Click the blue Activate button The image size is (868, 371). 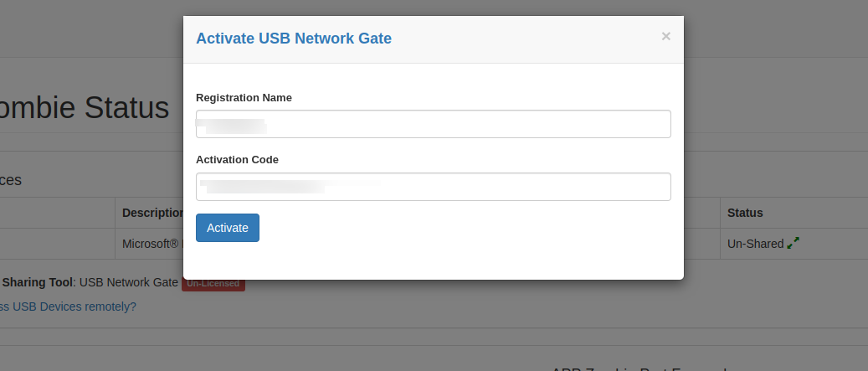(228, 228)
